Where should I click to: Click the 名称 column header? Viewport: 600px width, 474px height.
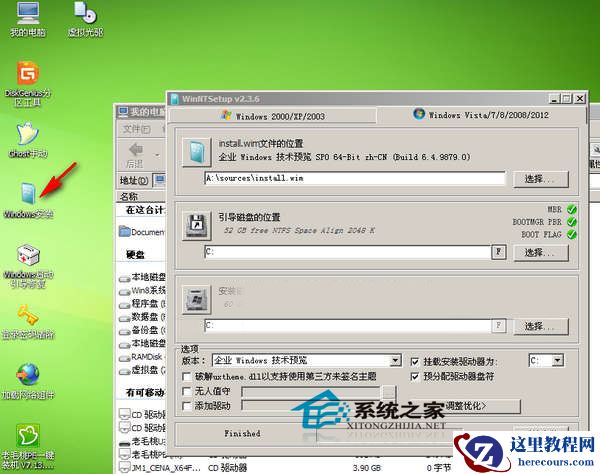click(x=142, y=197)
